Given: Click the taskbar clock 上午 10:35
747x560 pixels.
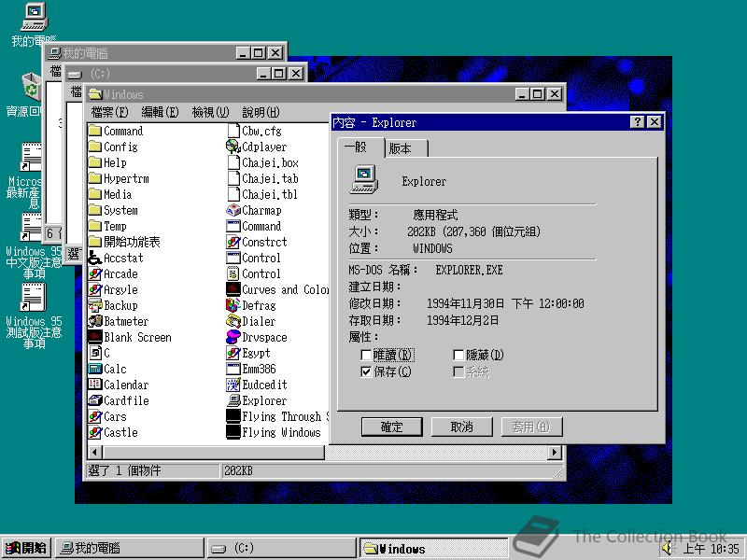Looking at the screenshot, I should pos(712,549).
